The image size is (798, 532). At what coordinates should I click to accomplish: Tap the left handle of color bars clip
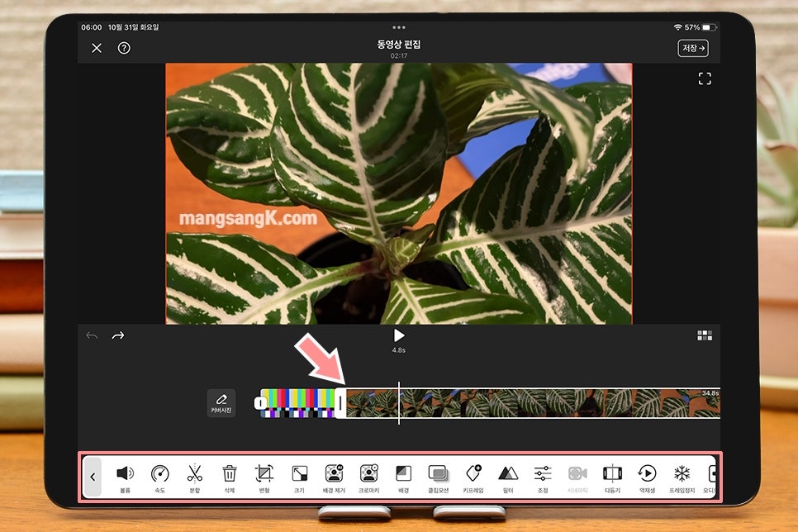[x=260, y=403]
